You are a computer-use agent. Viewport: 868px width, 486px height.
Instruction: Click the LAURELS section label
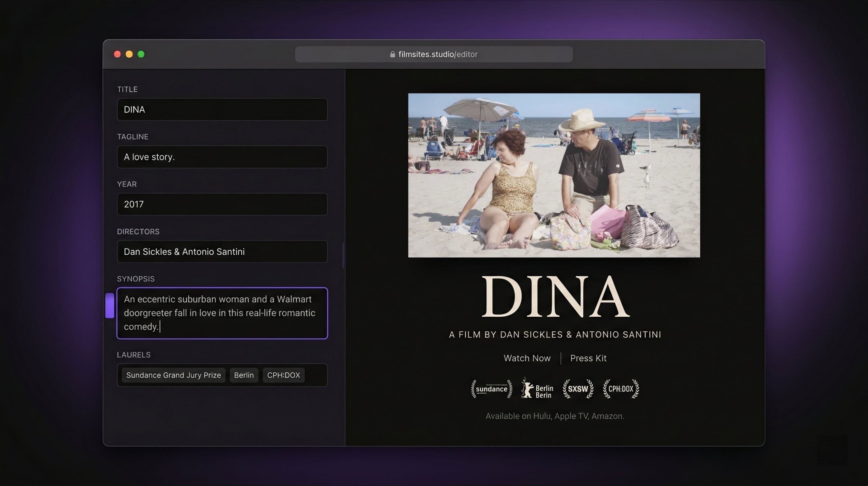134,355
